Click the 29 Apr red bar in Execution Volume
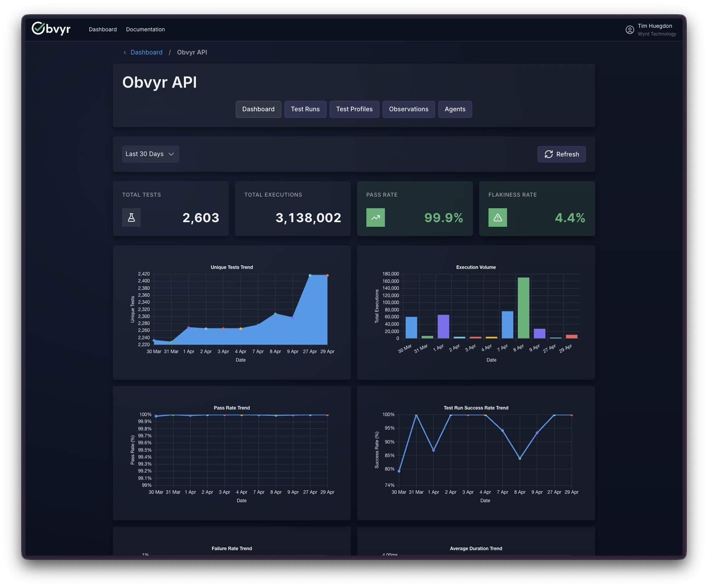708x588 pixels. pyautogui.click(x=572, y=336)
